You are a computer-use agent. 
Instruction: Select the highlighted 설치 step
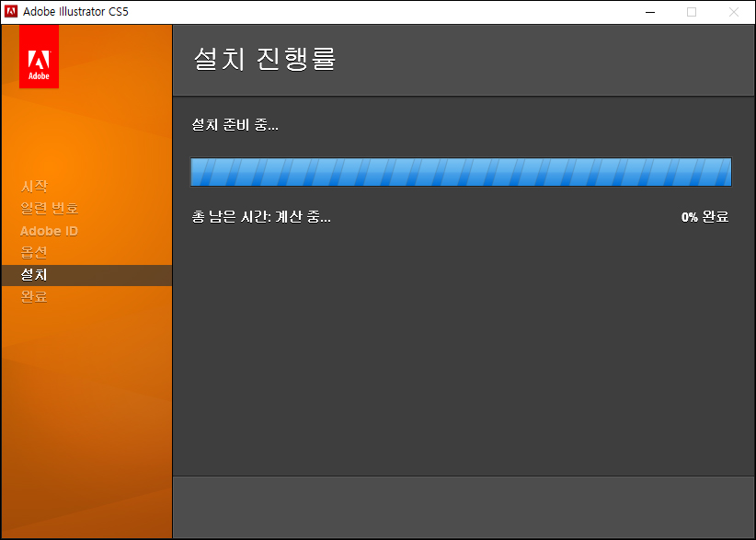[x=86, y=275]
